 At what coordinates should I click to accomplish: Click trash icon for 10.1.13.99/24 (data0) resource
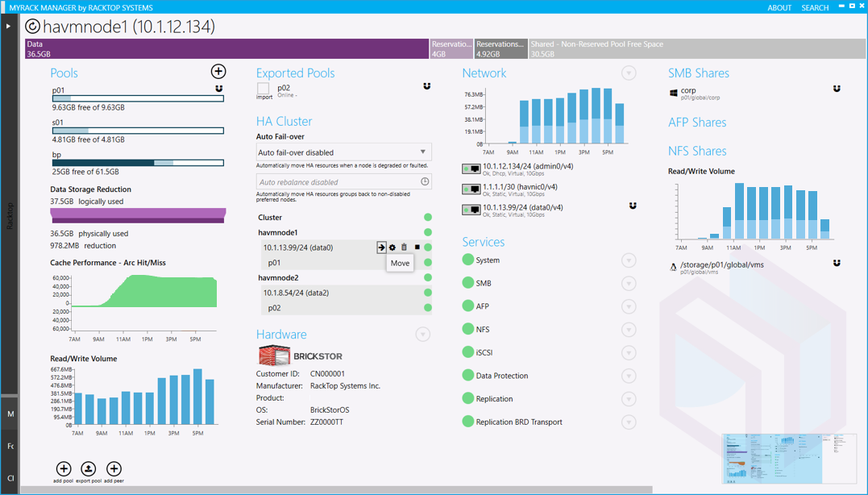[404, 247]
